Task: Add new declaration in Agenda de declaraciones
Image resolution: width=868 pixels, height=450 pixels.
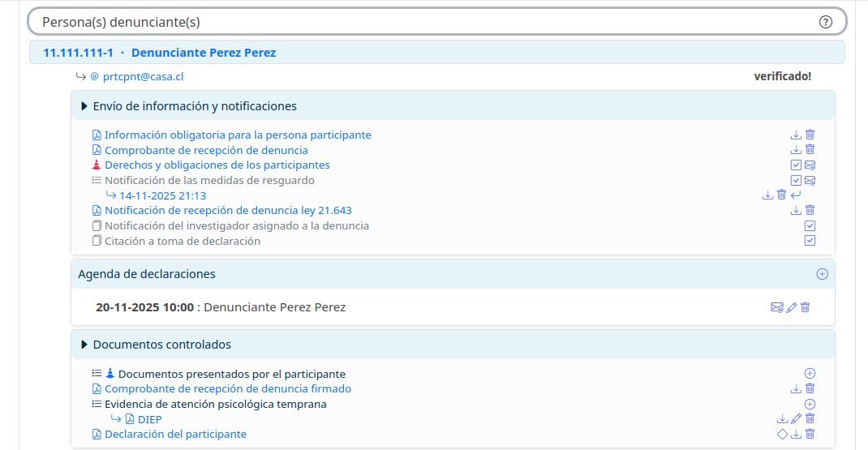Action: (822, 274)
